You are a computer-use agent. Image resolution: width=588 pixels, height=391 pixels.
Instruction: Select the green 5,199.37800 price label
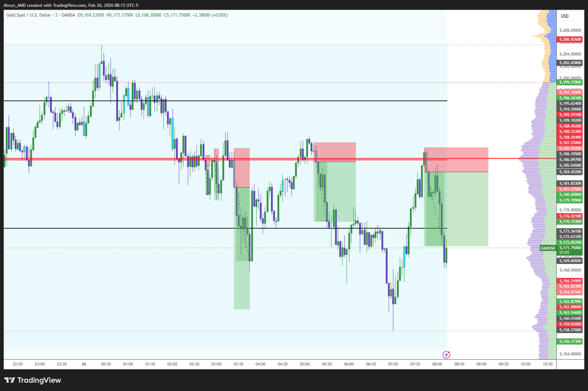[x=570, y=83]
